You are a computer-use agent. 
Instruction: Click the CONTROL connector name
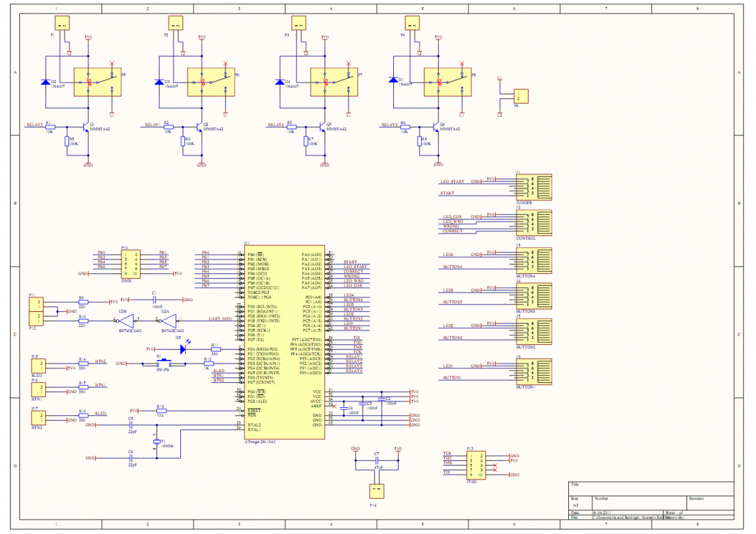[x=526, y=238]
